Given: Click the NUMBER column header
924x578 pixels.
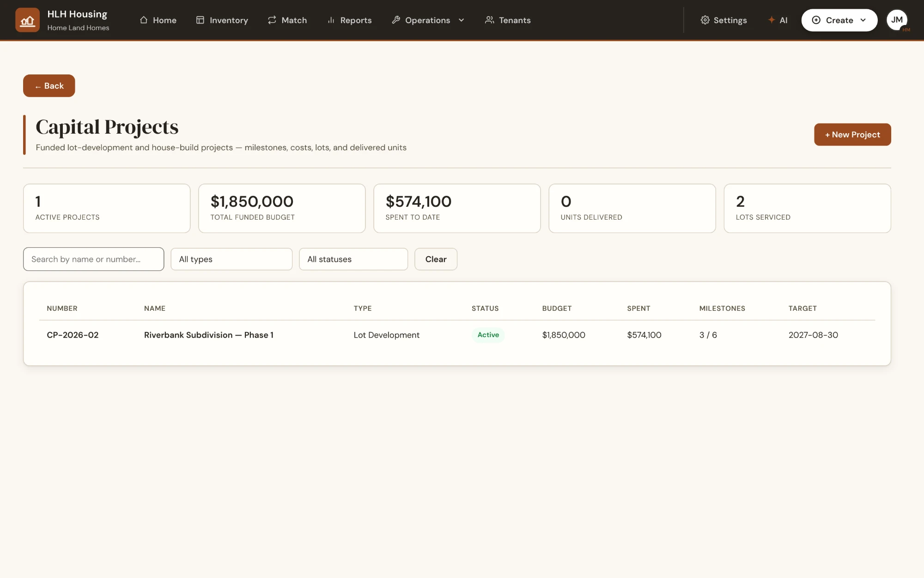Looking at the screenshot, I should click(x=62, y=308).
